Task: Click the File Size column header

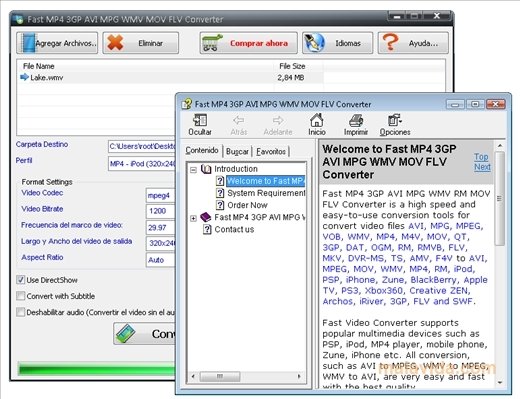Action: (x=292, y=66)
